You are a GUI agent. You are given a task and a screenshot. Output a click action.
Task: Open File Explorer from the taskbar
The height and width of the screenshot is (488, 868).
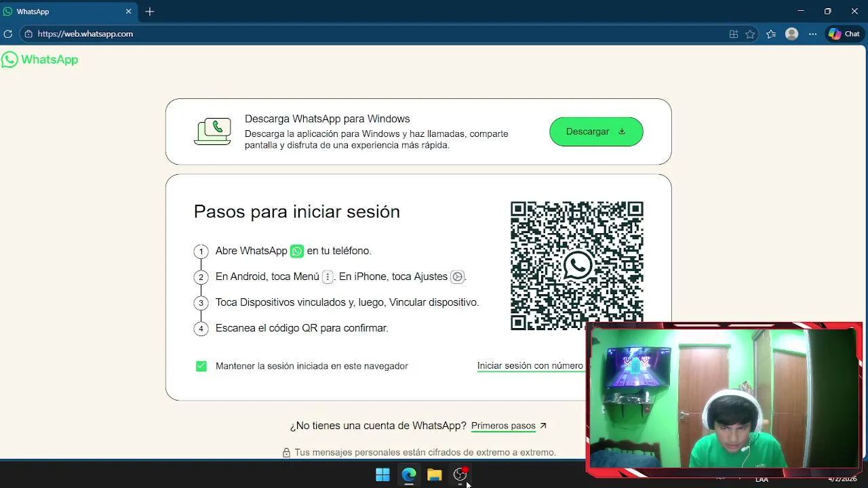pyautogui.click(x=434, y=475)
